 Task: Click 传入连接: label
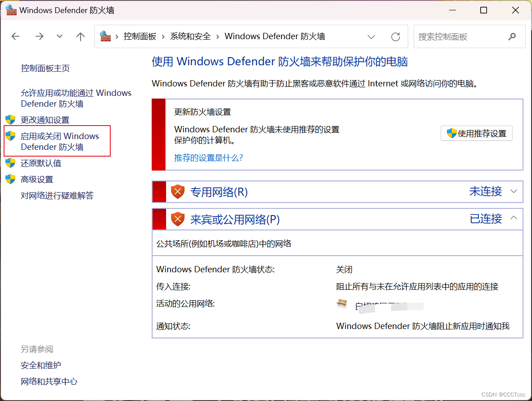[173, 287]
